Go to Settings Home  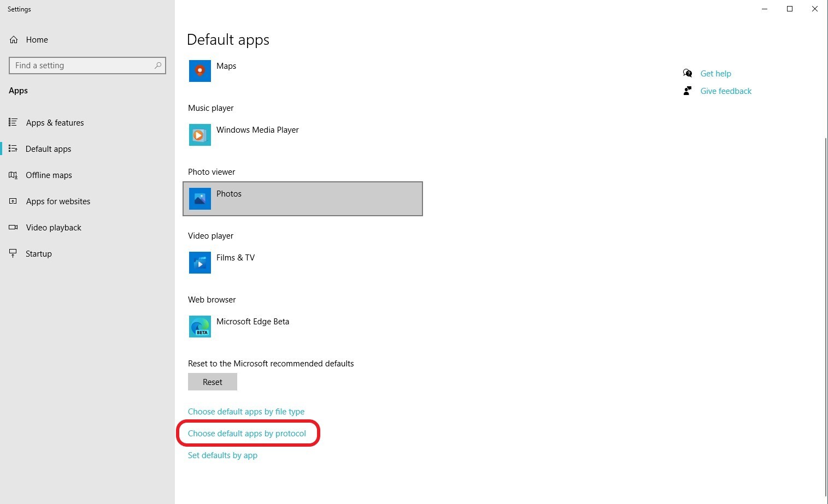tap(87, 40)
